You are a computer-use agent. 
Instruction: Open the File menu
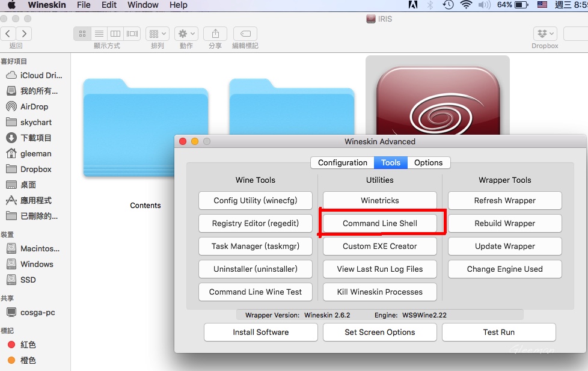pos(84,5)
